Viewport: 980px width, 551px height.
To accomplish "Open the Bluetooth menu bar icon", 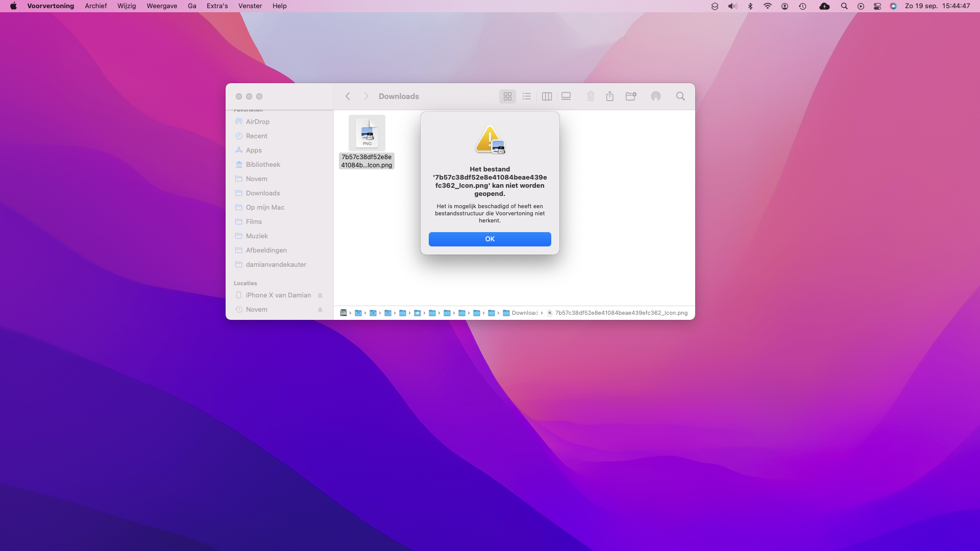I will (x=750, y=6).
